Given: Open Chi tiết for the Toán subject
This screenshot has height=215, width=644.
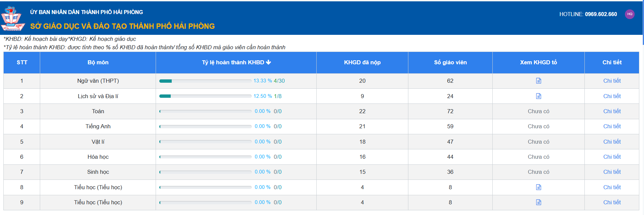Looking at the screenshot, I should pyautogui.click(x=612, y=111).
